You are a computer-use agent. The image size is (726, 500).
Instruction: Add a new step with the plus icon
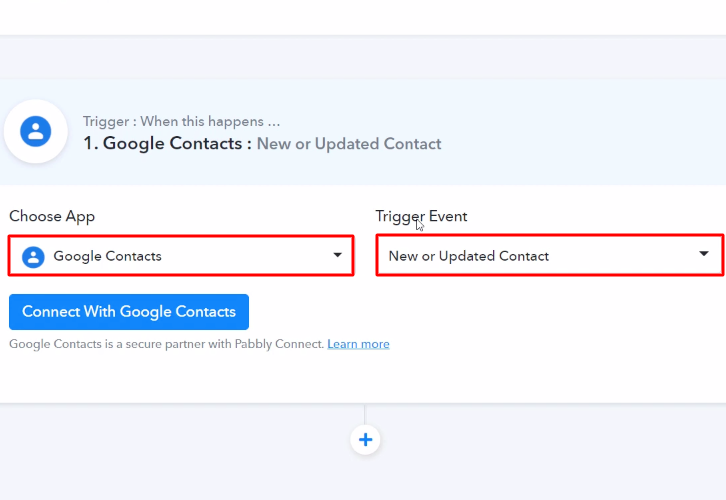pyautogui.click(x=365, y=439)
